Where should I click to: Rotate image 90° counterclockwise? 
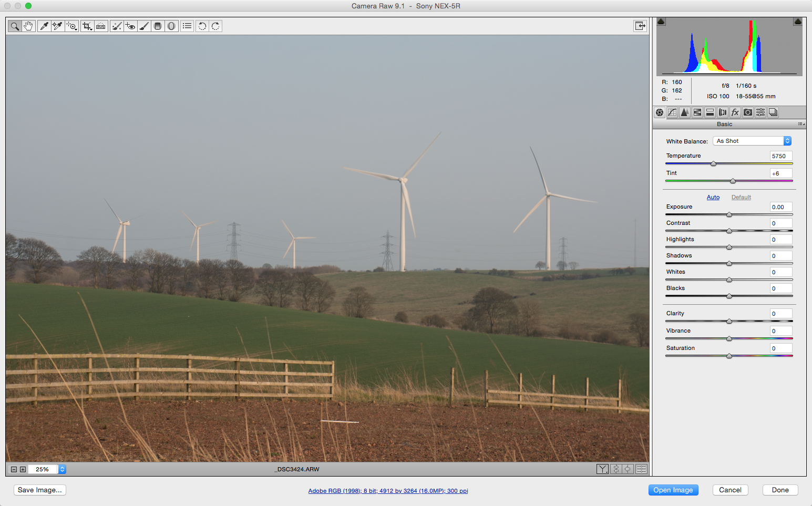click(202, 26)
